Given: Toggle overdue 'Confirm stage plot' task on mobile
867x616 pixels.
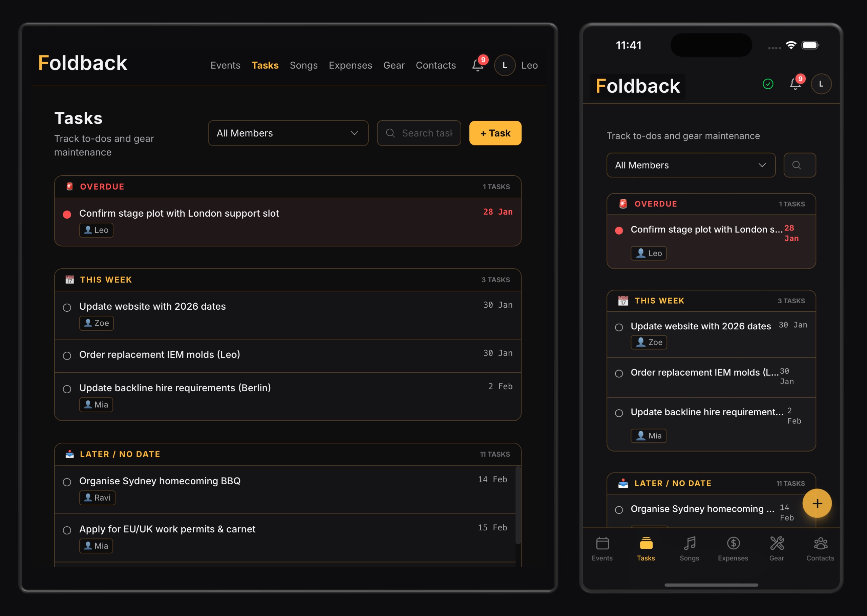Looking at the screenshot, I should [619, 230].
